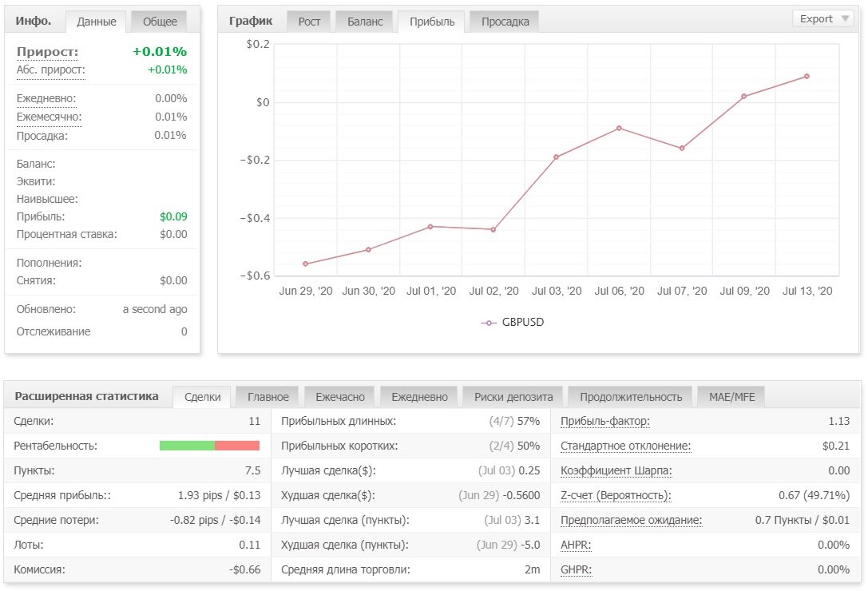Click the Пункты value 7.5
This screenshot has height=591, width=868.
click(252, 471)
